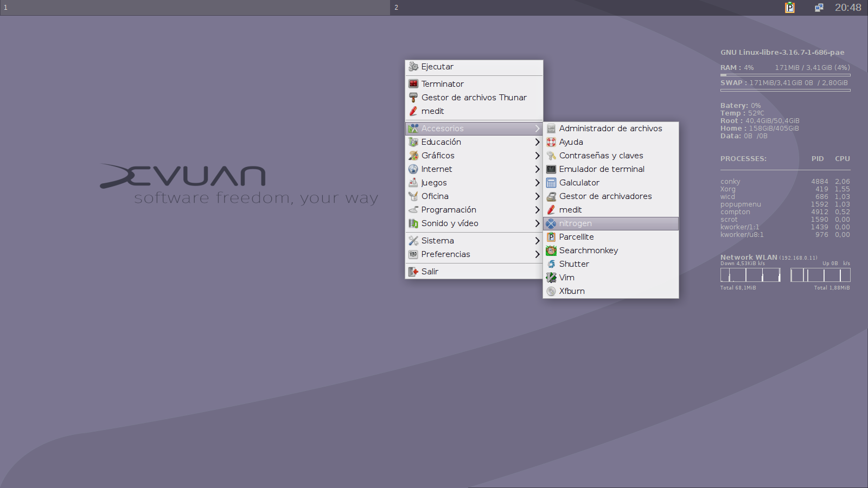The height and width of the screenshot is (488, 868).
Task: Click the Sonido y vídeo icon
Action: (413, 223)
